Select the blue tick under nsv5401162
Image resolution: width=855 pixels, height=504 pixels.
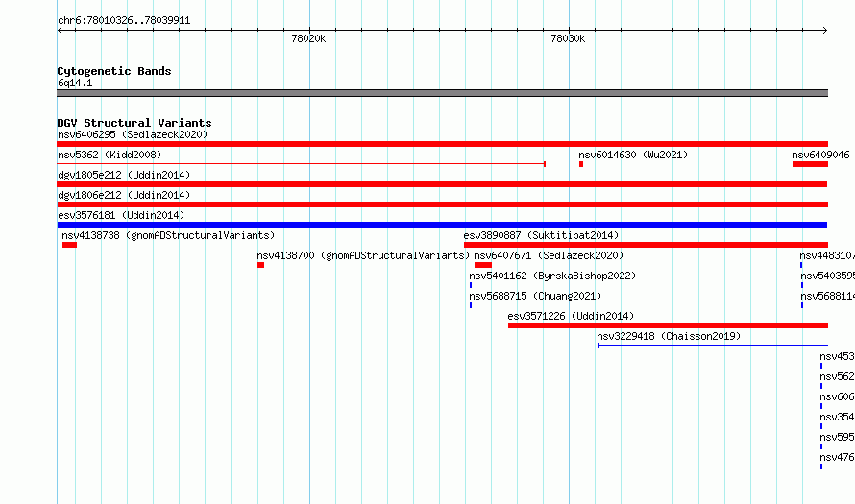tap(471, 285)
